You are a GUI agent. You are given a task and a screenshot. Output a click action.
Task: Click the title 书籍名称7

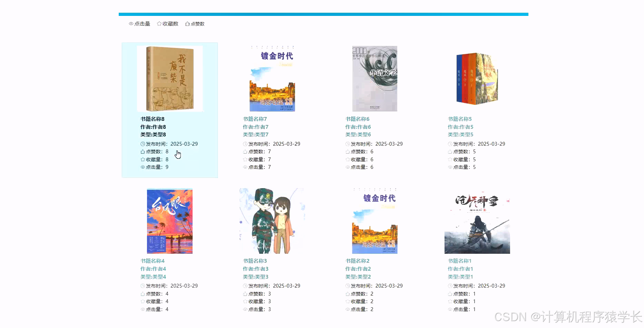click(x=255, y=119)
